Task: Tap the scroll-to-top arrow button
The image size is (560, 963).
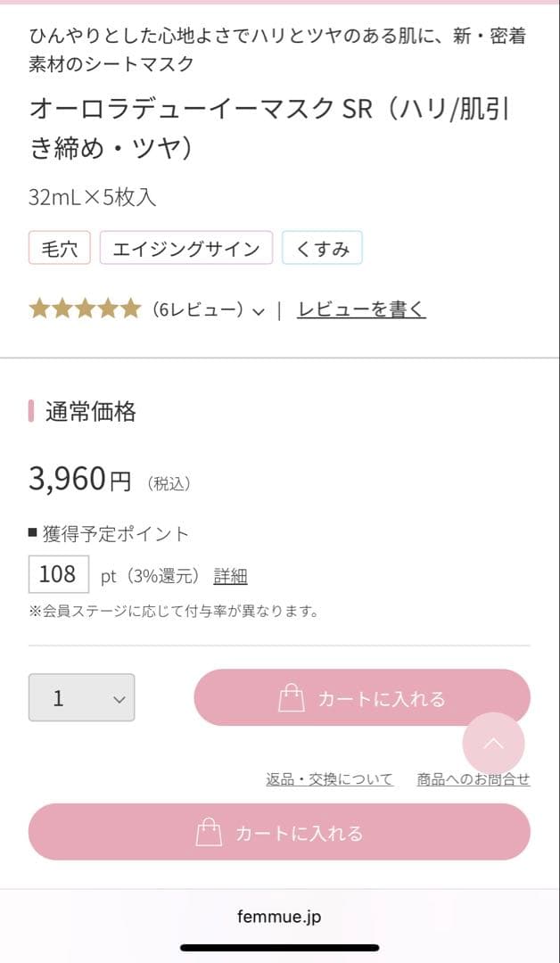Action: [x=493, y=744]
